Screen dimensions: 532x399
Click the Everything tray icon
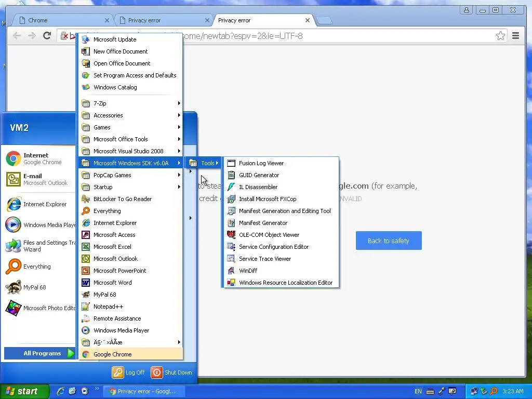point(494,391)
